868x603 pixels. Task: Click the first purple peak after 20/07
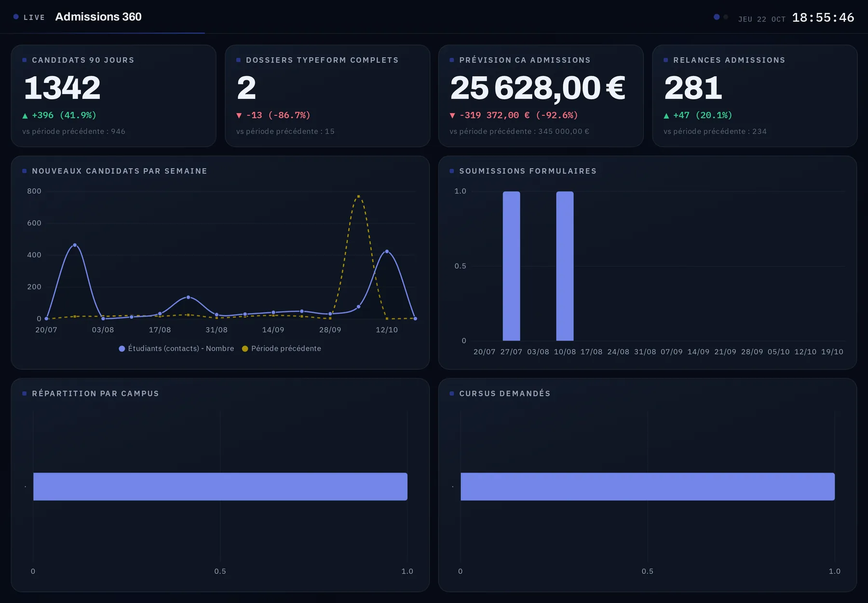click(x=74, y=245)
